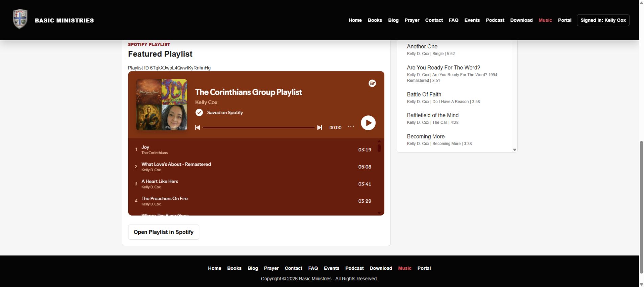This screenshot has height=287, width=644.
Task: Open Download from the top navigation
Action: click(521, 20)
